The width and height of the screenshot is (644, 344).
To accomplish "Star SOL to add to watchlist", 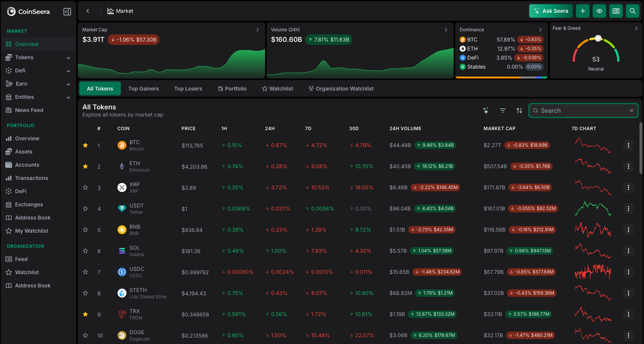I will click(x=85, y=251).
